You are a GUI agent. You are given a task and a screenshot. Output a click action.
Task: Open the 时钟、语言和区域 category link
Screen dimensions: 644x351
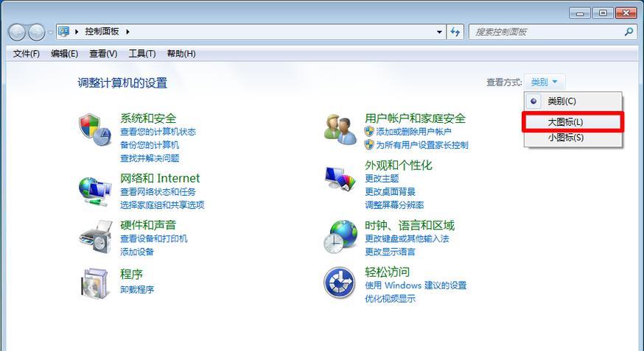tap(410, 225)
